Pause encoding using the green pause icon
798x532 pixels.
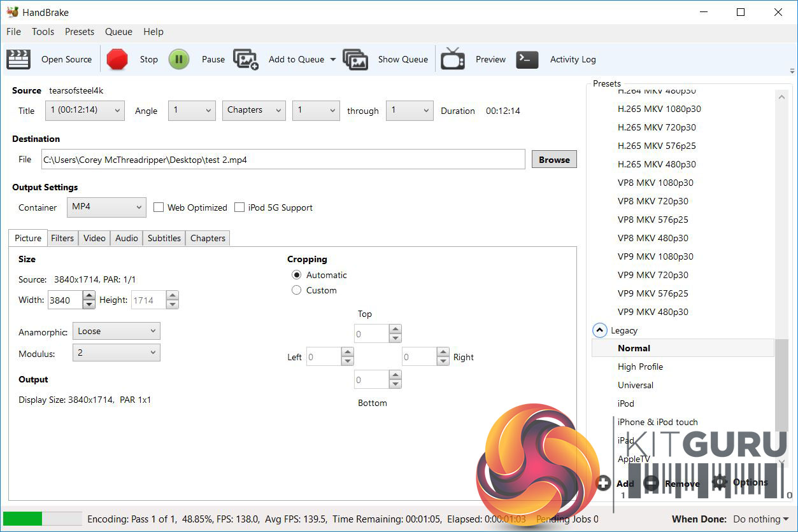click(x=179, y=59)
